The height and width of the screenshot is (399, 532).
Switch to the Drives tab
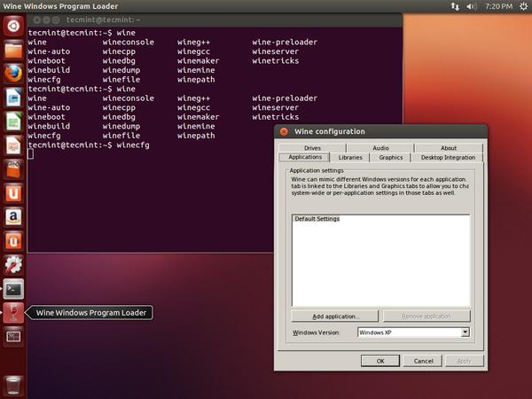click(312, 148)
